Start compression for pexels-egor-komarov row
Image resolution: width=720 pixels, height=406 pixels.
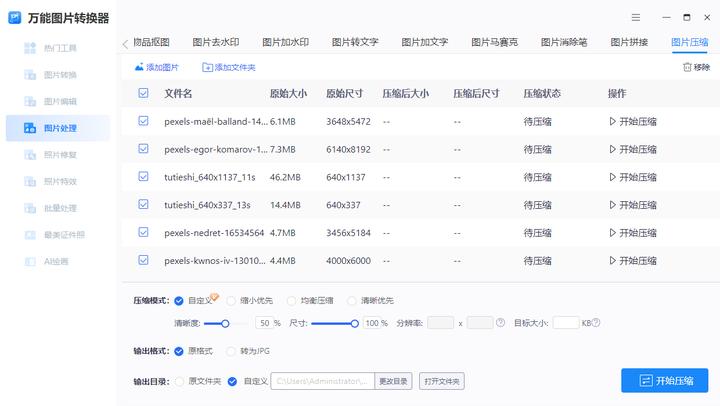coord(633,149)
